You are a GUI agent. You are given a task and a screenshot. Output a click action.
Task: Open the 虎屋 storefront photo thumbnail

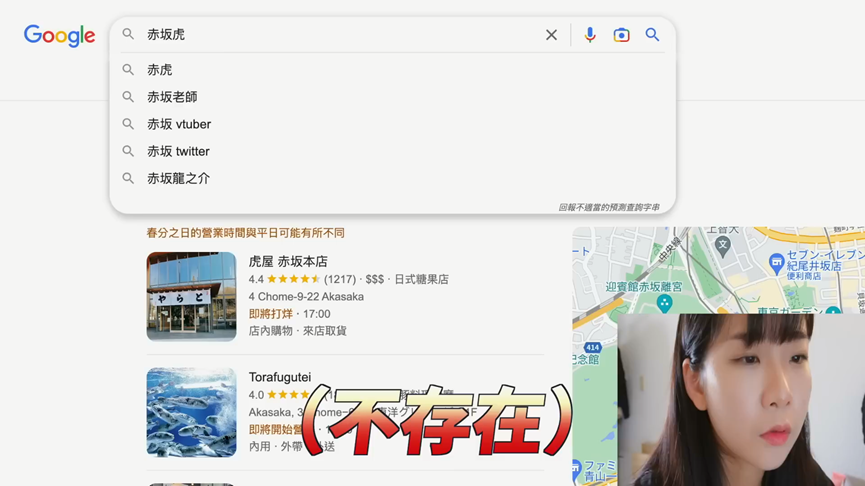[191, 297]
